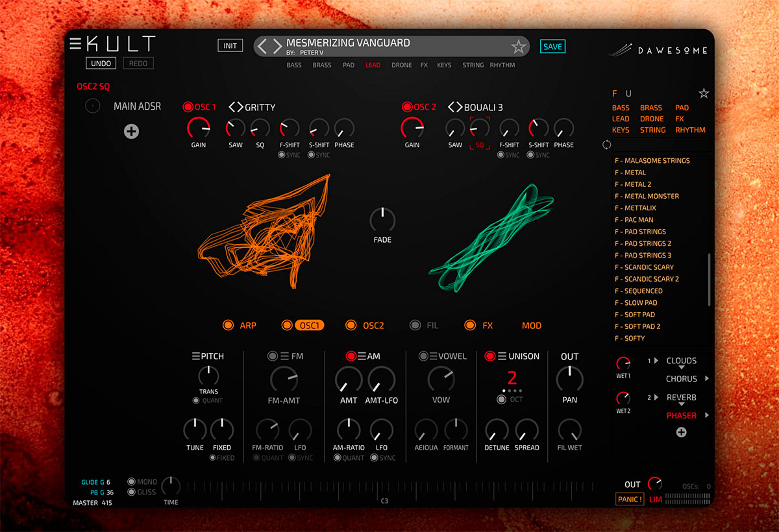Toggle OCT under the unison voice count

[501, 400]
